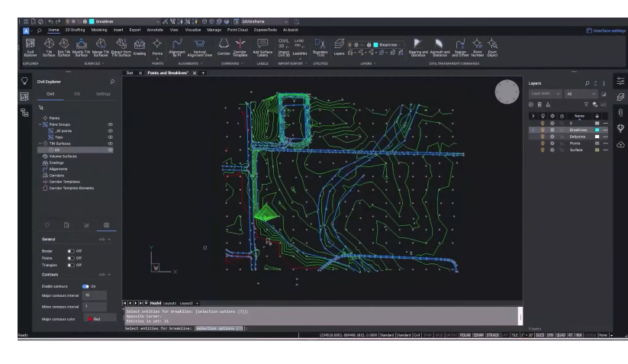Switch to GIS tab in Civil Explorer
Viewport: 628px width, 364px height.
pyautogui.click(x=76, y=94)
